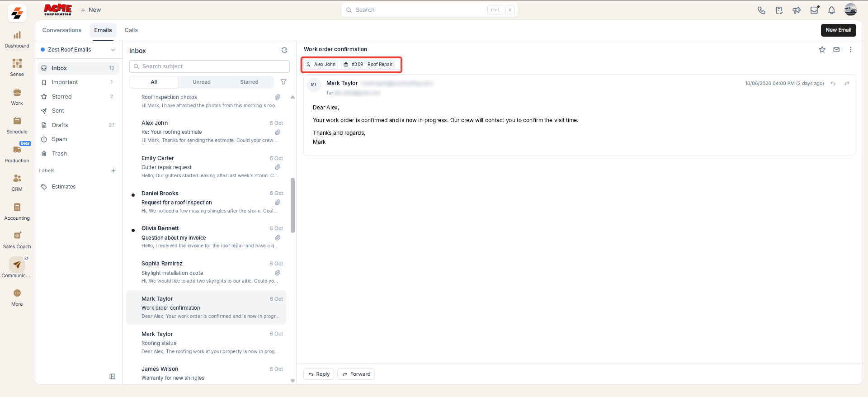Viewport: 868px width, 397px height.
Task: Switch to the Calls tab
Action: (131, 30)
